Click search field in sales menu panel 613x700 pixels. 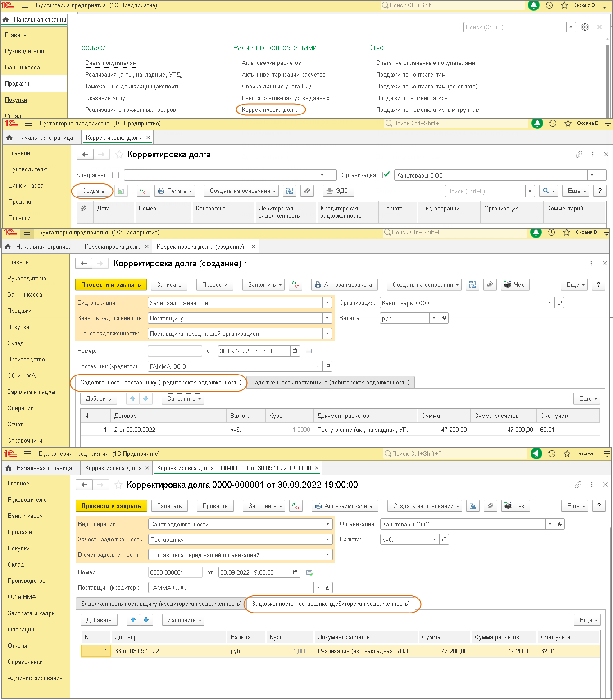(x=515, y=27)
